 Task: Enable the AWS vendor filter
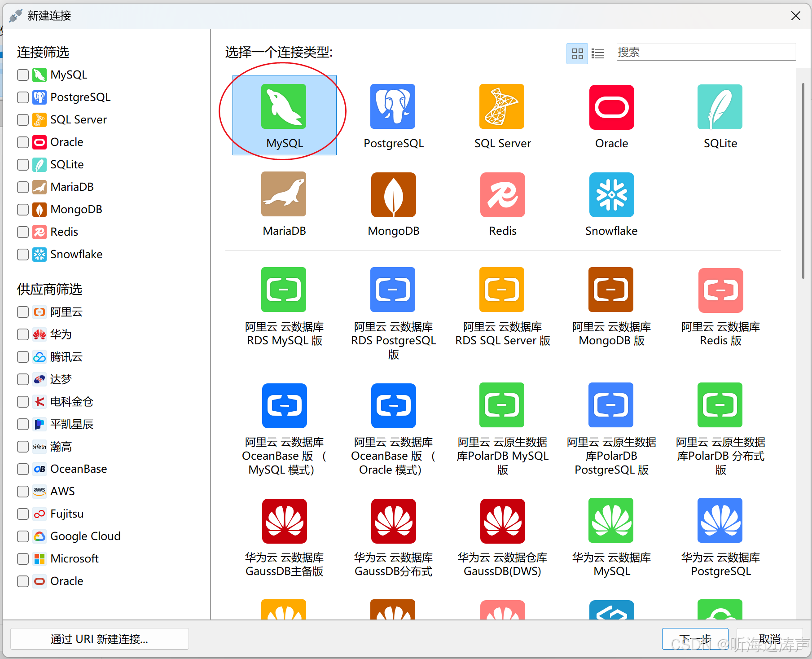[x=22, y=491]
